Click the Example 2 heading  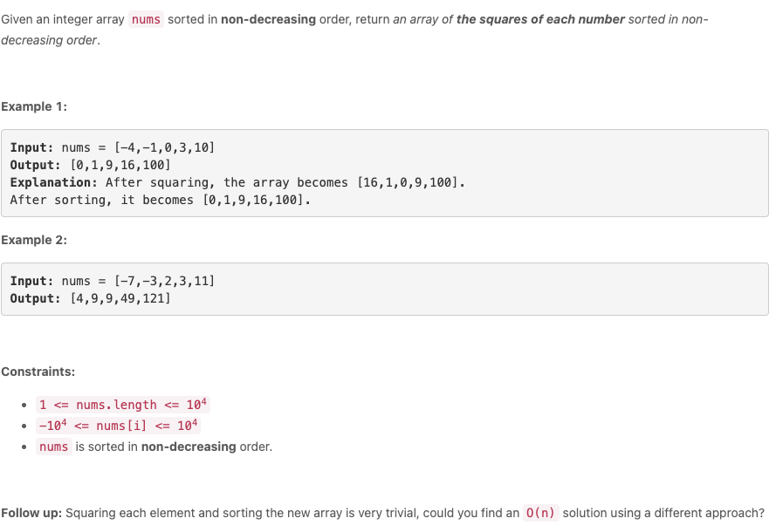34,241
